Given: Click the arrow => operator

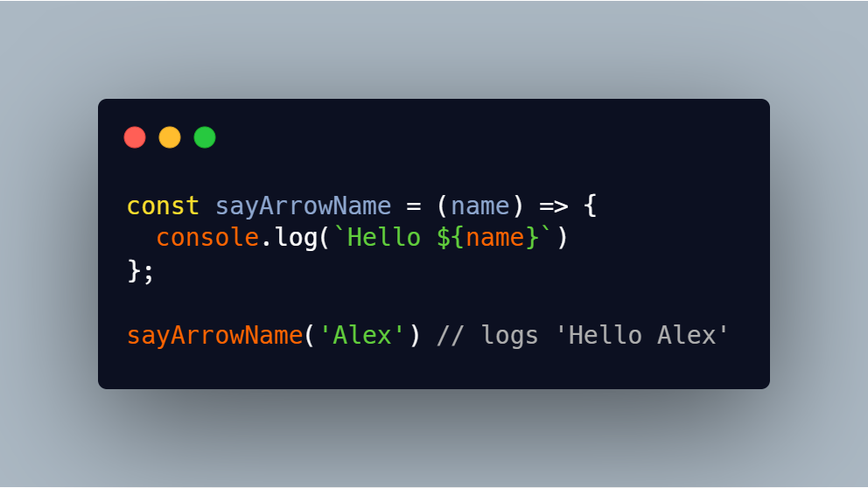Looking at the screenshot, I should tap(554, 206).
